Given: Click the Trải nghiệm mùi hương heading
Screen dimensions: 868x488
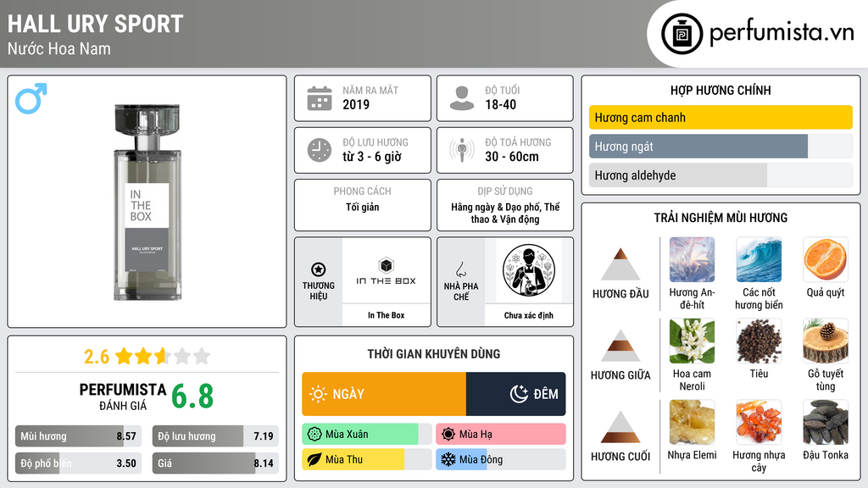Looking at the screenshot, I should click(x=721, y=218).
